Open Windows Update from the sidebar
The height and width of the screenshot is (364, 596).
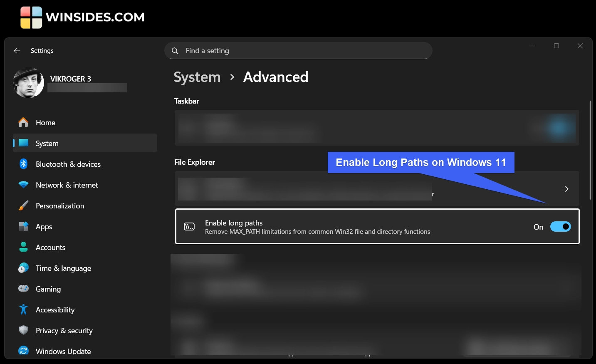tap(63, 351)
